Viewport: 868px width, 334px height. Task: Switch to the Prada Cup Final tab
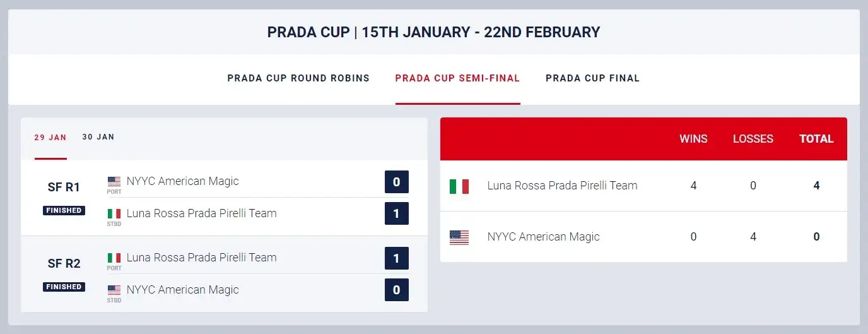click(592, 78)
